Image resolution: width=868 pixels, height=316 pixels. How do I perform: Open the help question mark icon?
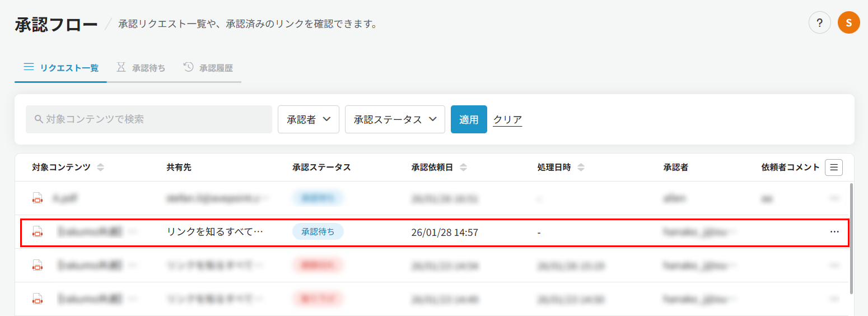[819, 23]
